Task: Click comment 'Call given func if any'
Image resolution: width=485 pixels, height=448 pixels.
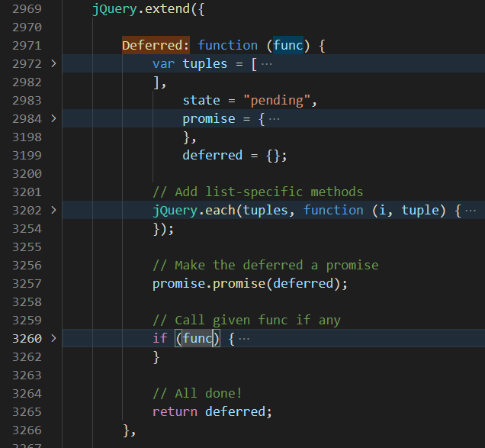Action: (x=246, y=320)
